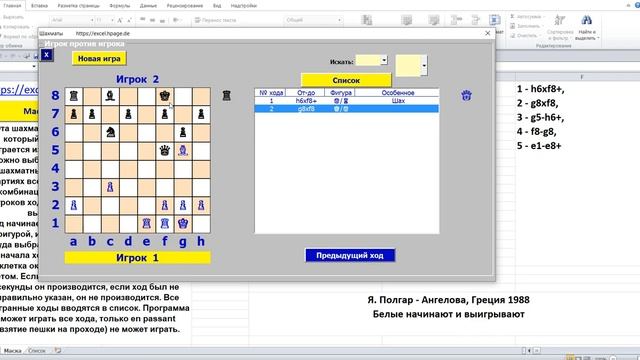This screenshot has width=640, height=360.
Task: Select the black rook on a8
Action: point(74,96)
